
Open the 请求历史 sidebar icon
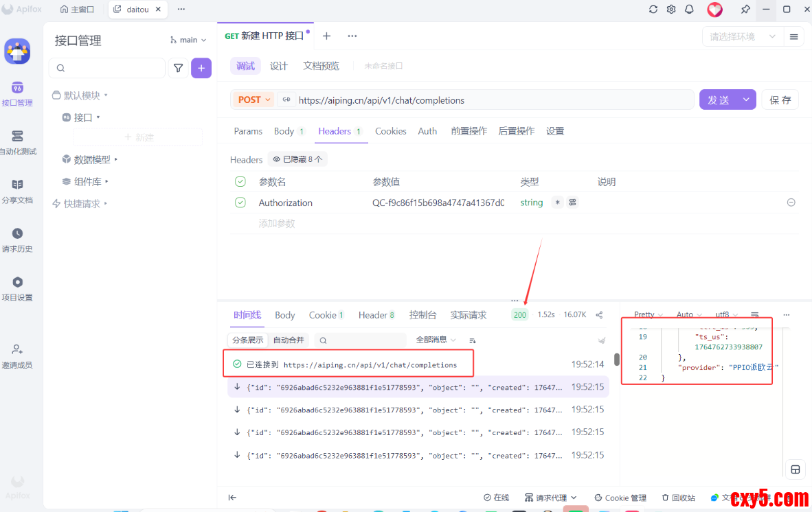17,240
